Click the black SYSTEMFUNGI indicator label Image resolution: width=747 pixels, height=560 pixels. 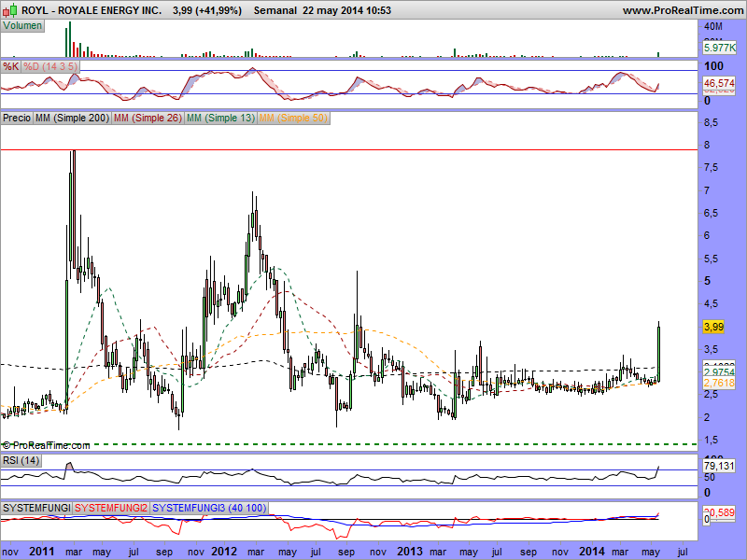36,508
